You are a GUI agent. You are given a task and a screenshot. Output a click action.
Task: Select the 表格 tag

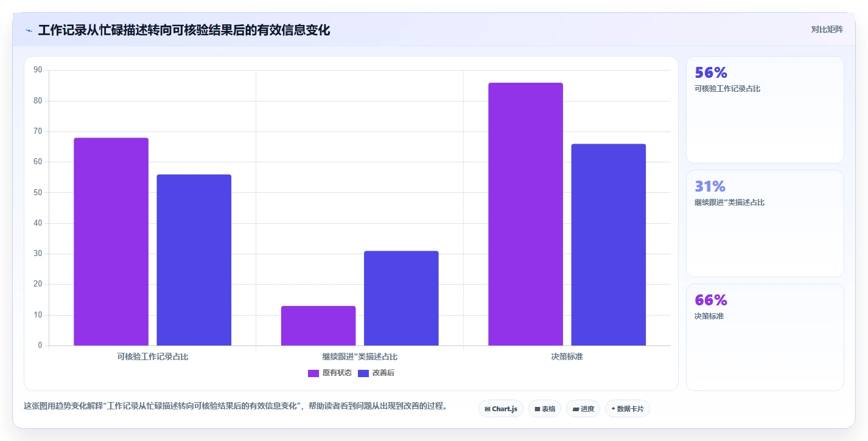tap(545, 409)
